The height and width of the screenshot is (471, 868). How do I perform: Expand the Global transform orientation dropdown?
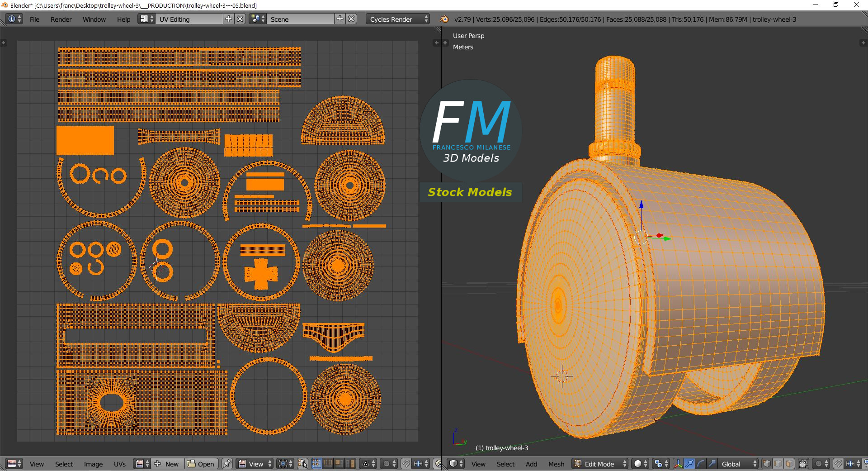[x=739, y=464]
